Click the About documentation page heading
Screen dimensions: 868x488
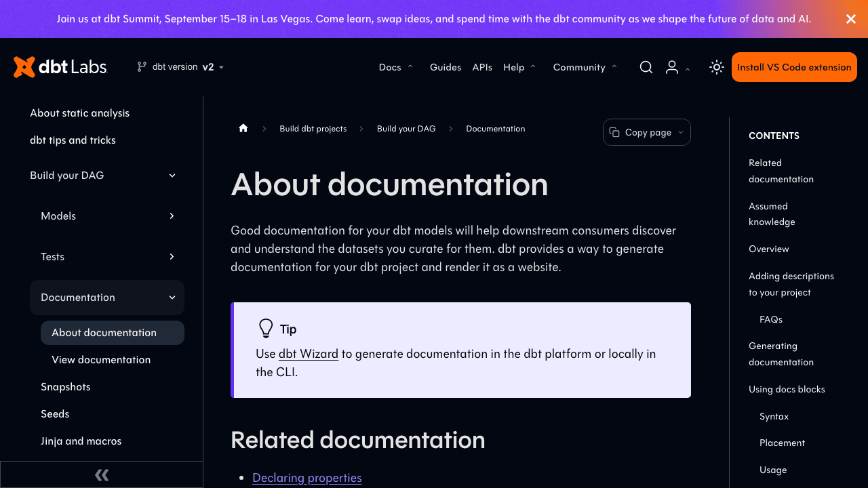[x=389, y=184]
